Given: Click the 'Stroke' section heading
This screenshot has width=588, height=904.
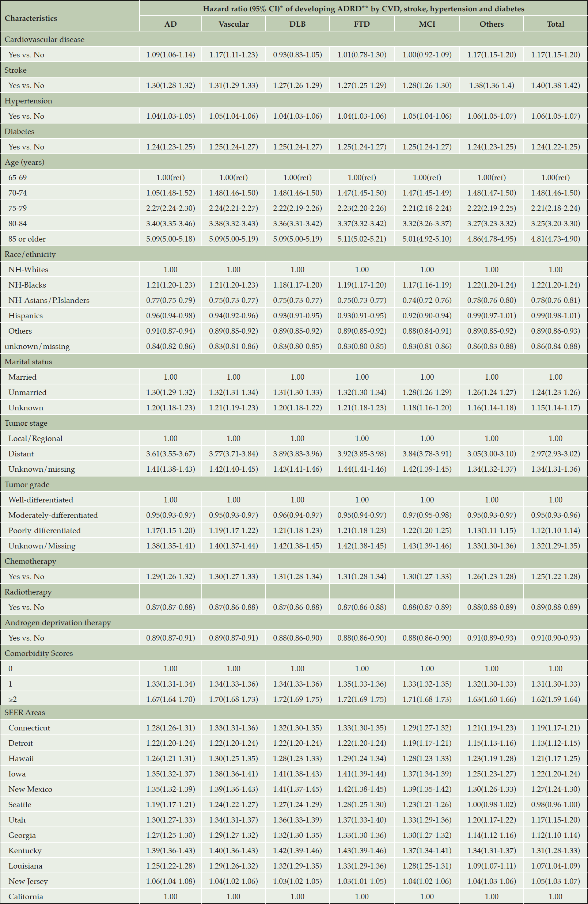Looking at the screenshot, I should point(16,70).
